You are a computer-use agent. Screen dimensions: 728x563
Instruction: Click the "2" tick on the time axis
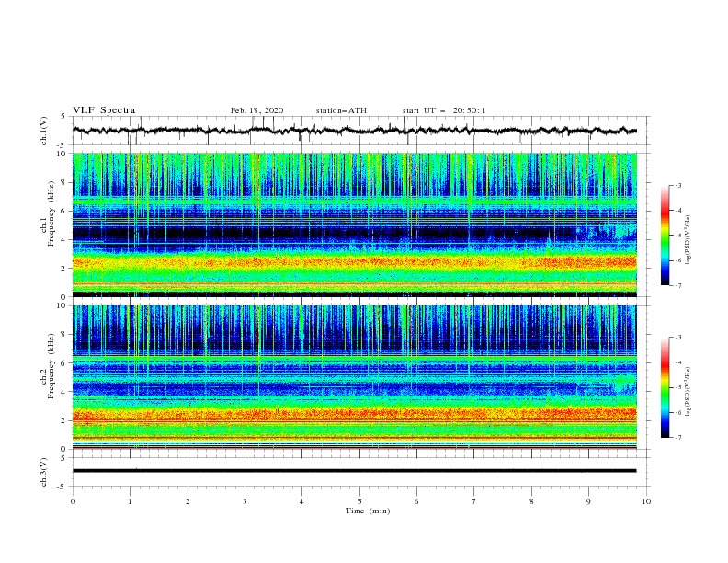pyautogui.click(x=188, y=501)
